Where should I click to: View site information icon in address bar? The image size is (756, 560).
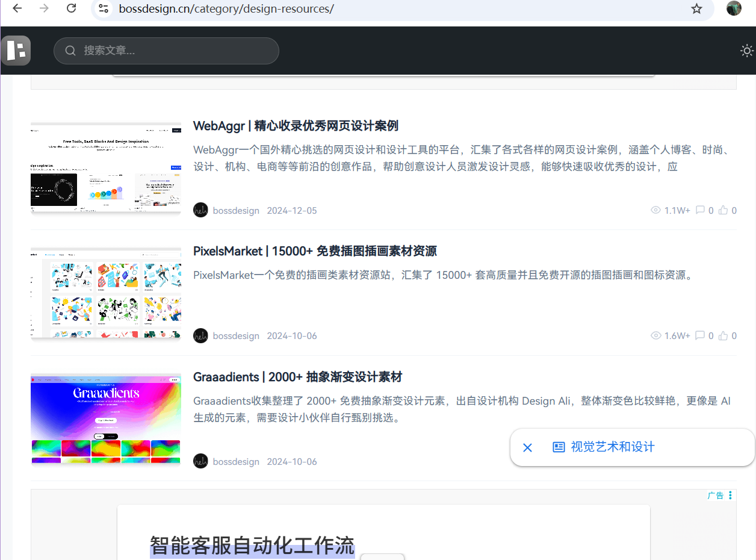104,8
